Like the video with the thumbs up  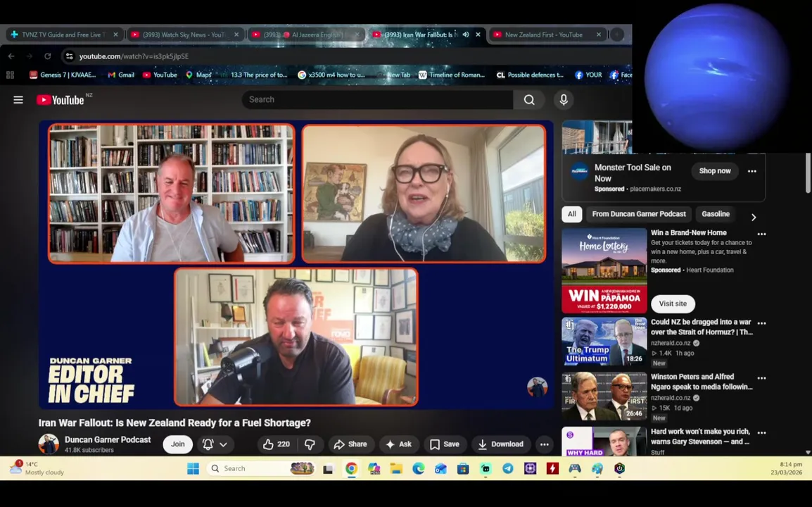[277, 444]
